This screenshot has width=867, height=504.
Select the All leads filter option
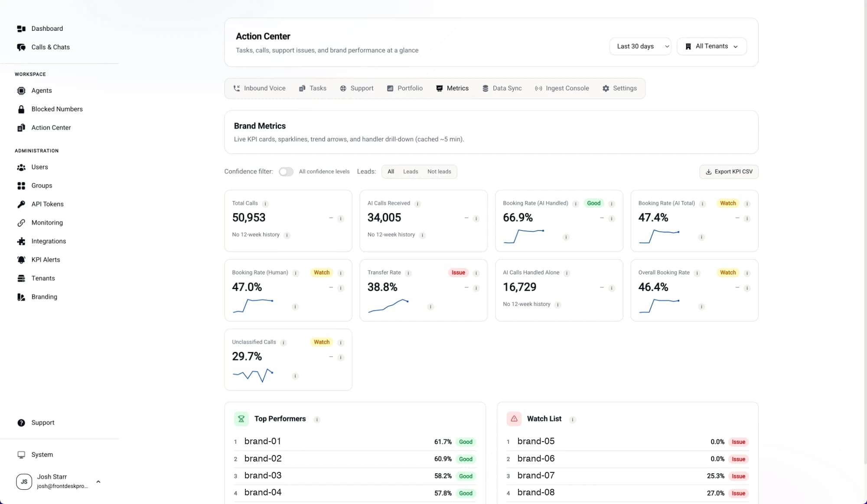(391, 172)
